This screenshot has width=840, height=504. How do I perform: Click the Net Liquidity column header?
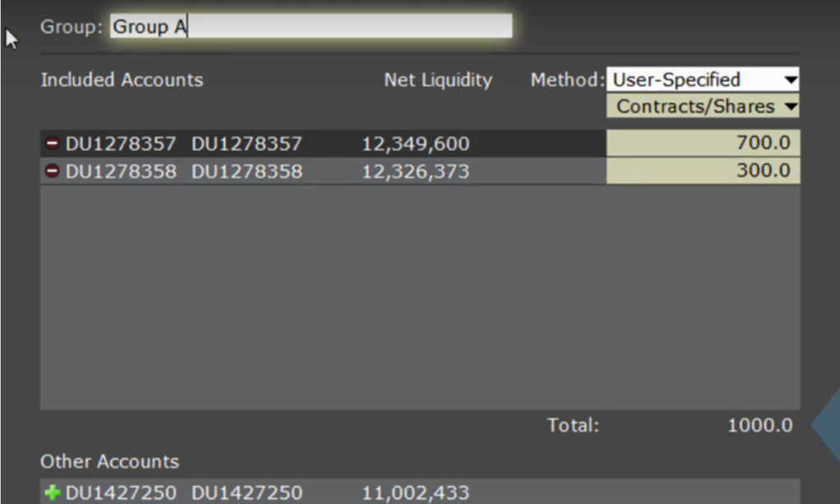pyautogui.click(x=438, y=80)
